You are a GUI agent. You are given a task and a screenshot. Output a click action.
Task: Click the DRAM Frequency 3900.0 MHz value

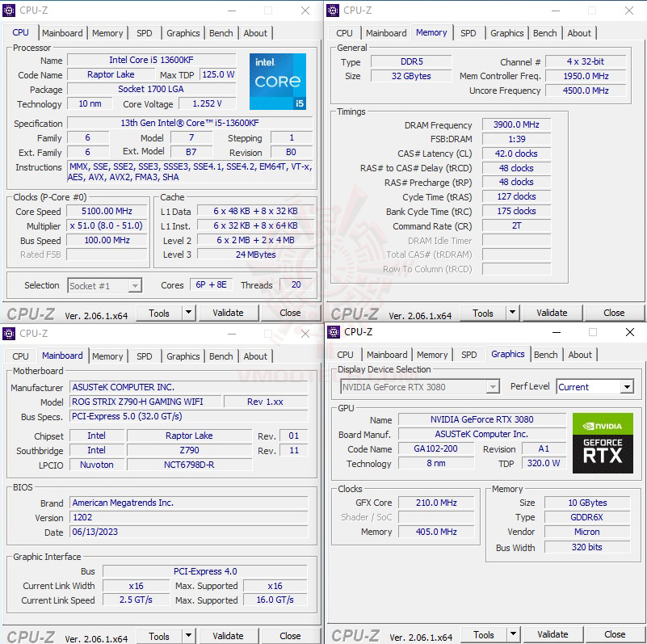517,124
